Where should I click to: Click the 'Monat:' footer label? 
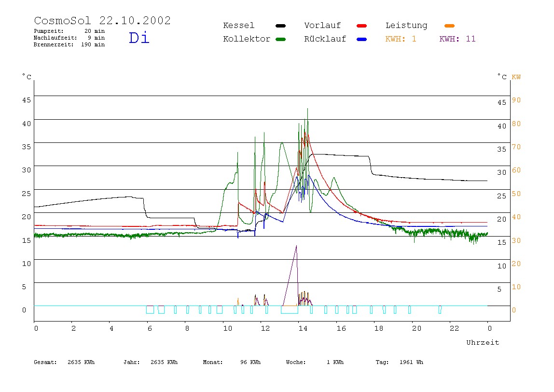point(213,362)
